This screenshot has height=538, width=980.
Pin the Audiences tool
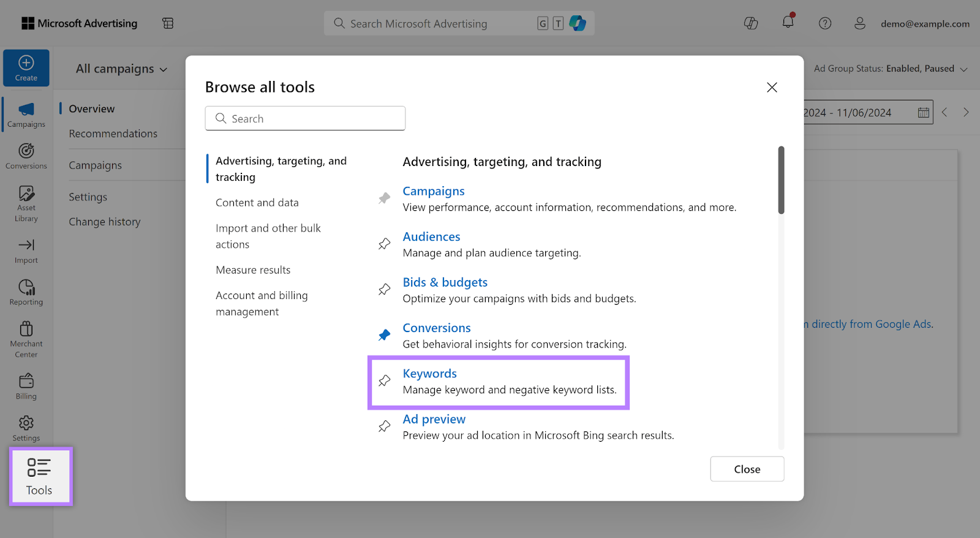coord(384,244)
